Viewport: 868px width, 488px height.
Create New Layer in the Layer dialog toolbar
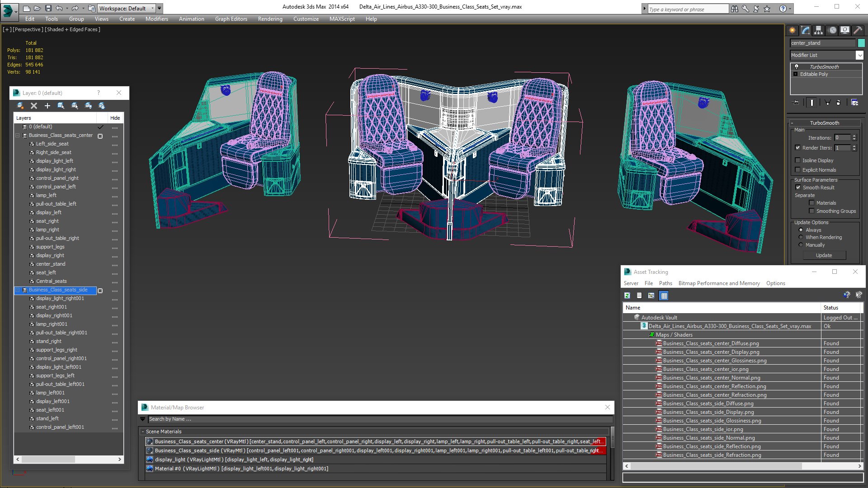tap(20, 106)
